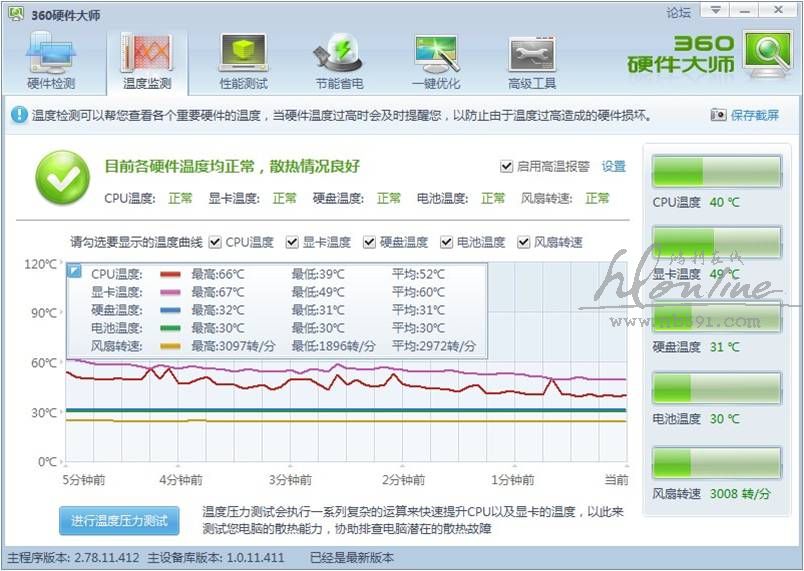804x571 pixels.
Task: Click the 平均:2972转/分 fan average
Action: [434, 346]
